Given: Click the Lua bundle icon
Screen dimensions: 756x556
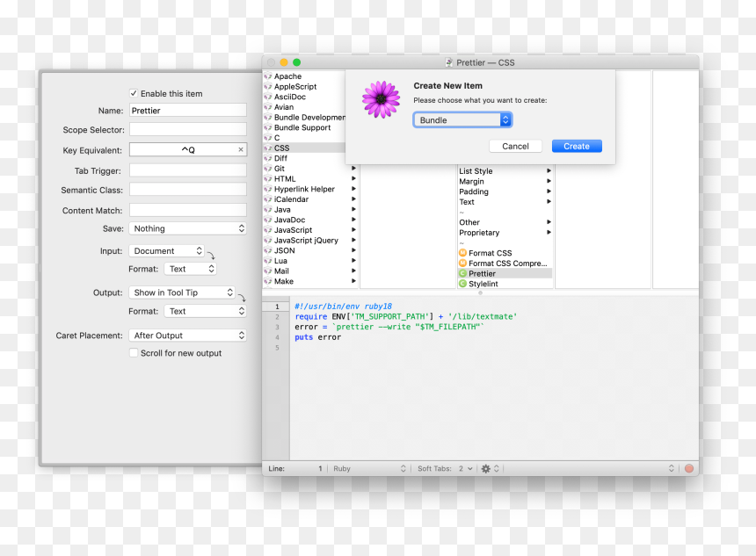Looking at the screenshot, I should tap(268, 261).
